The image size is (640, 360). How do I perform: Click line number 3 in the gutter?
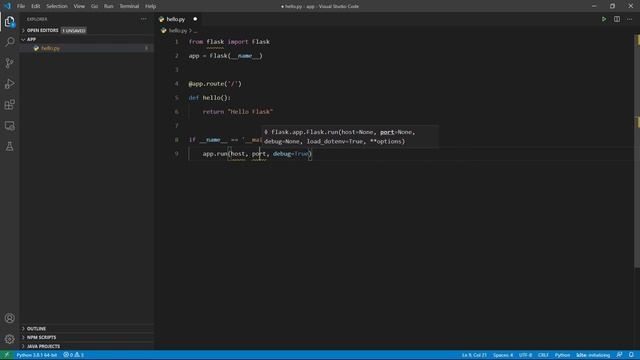click(177, 70)
